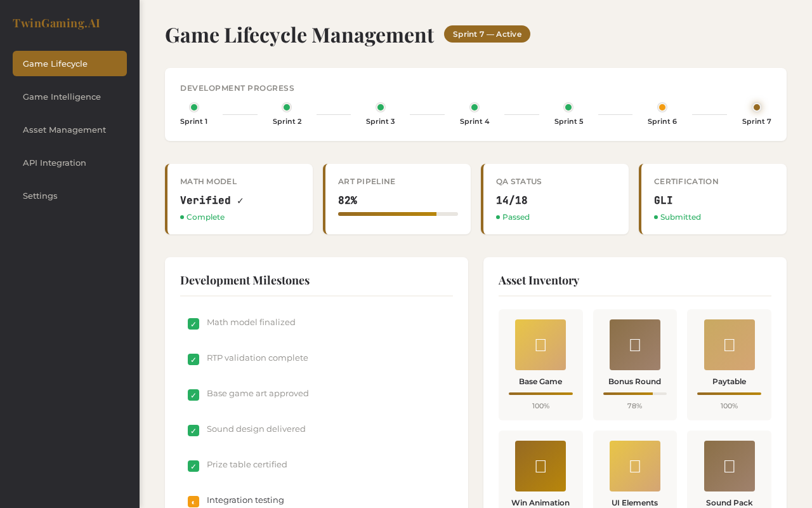Open the Settings page
The height and width of the screenshot is (508, 812).
40,196
